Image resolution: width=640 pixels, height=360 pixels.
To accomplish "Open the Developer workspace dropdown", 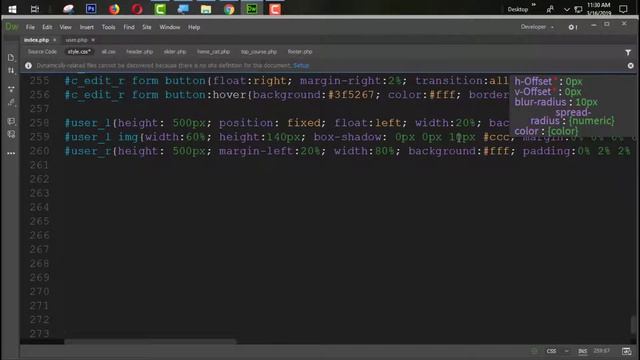I will (x=537, y=27).
